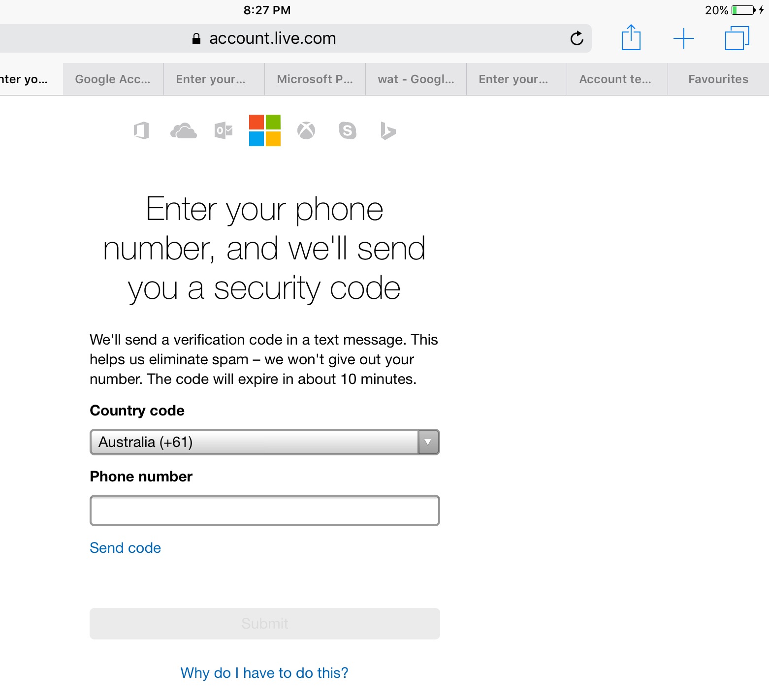Open the Outlook mail icon
769x700 pixels.
(x=224, y=130)
